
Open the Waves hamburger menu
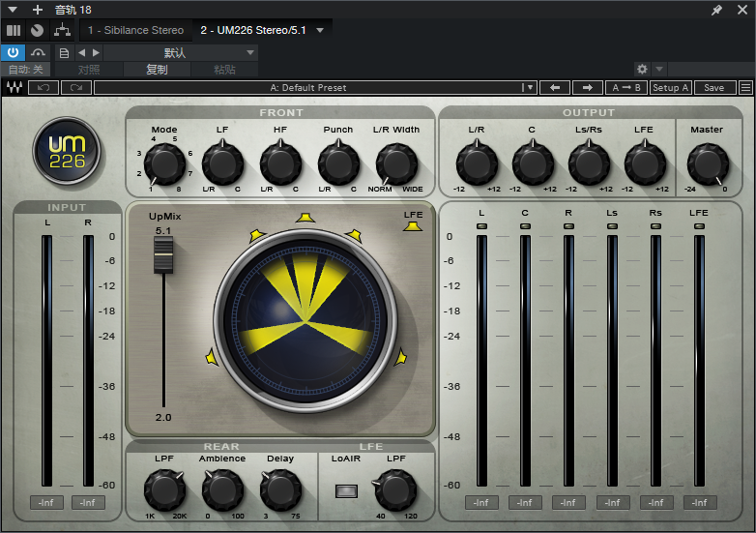click(746, 87)
